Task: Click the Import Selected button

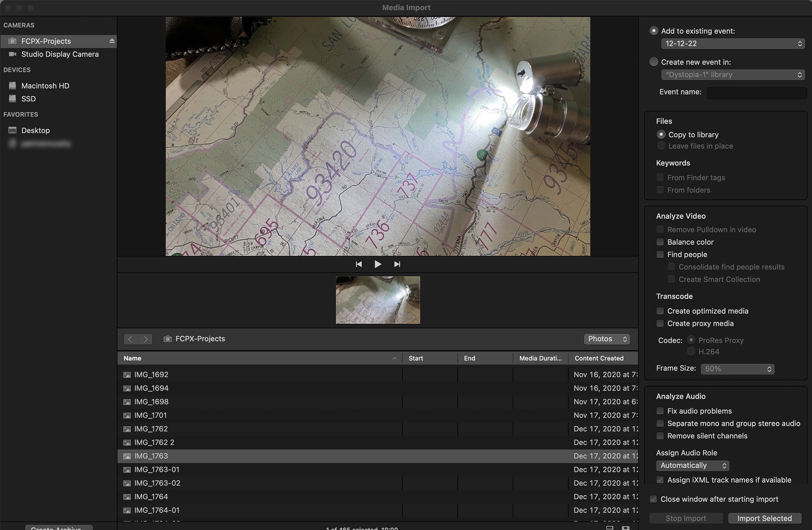Action: pyautogui.click(x=764, y=519)
